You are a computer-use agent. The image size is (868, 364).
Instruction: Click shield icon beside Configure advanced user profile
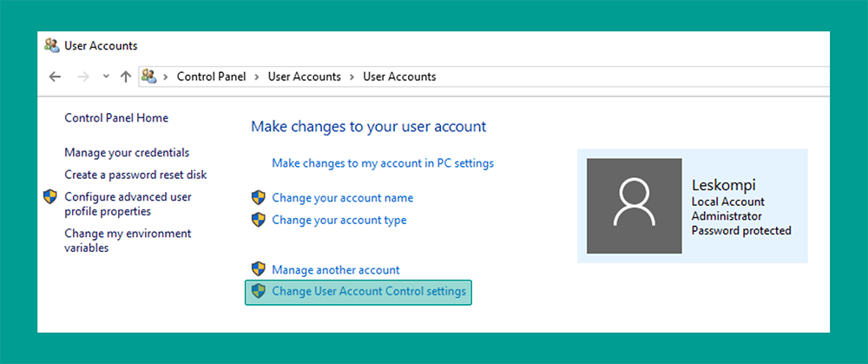(50, 196)
